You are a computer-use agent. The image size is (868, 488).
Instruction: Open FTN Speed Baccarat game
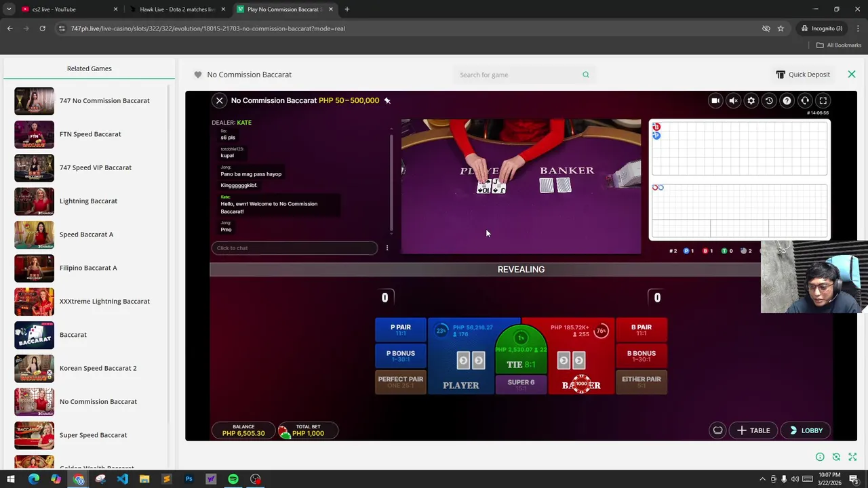point(90,134)
